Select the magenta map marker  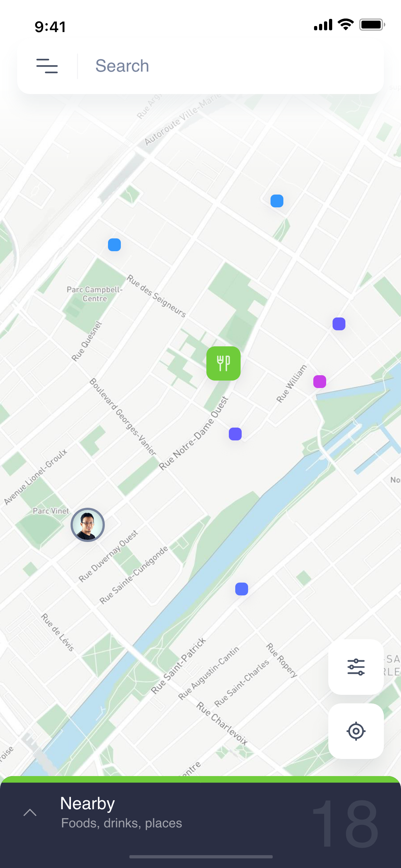pyautogui.click(x=320, y=382)
